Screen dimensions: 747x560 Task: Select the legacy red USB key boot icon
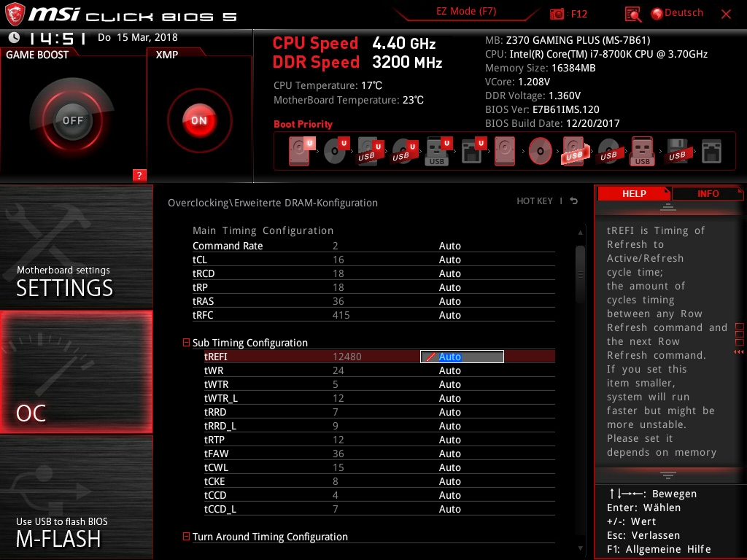coord(642,151)
